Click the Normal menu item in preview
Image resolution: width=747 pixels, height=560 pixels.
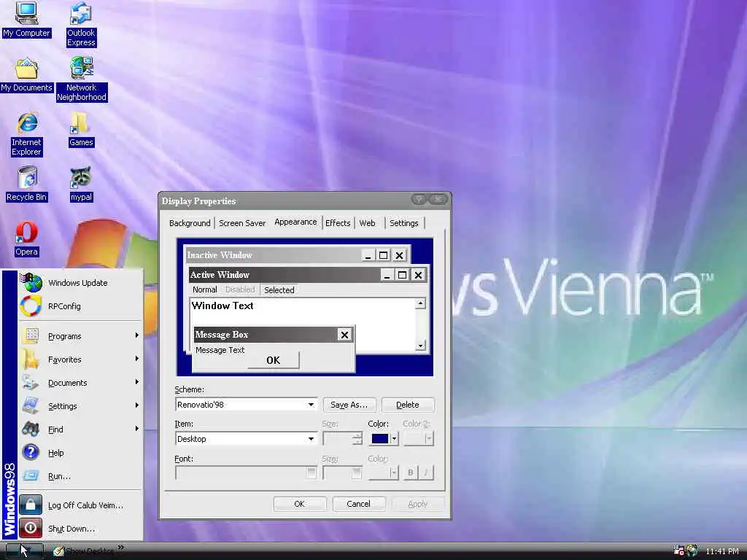coord(205,289)
